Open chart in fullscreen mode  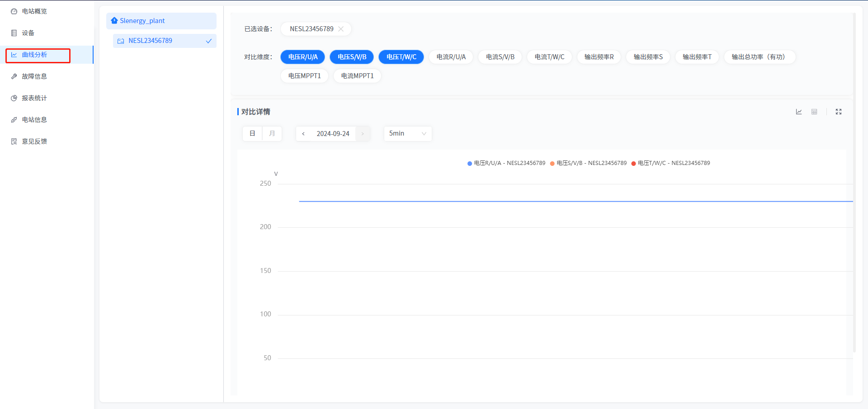click(x=839, y=112)
